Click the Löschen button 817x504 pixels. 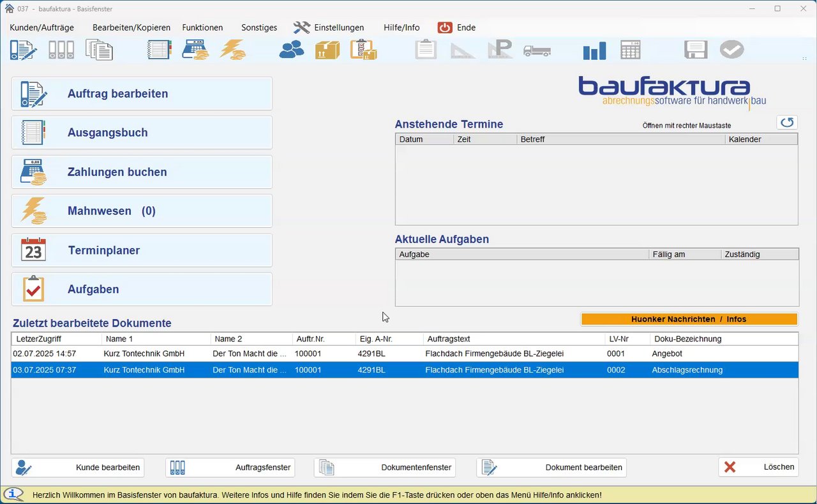(758, 467)
